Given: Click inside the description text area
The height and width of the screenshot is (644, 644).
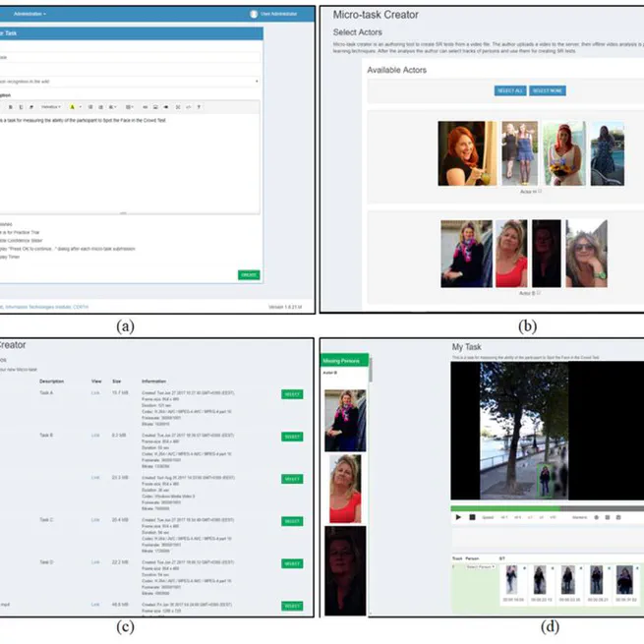Looking at the screenshot, I should pyautogui.click(x=129, y=163).
